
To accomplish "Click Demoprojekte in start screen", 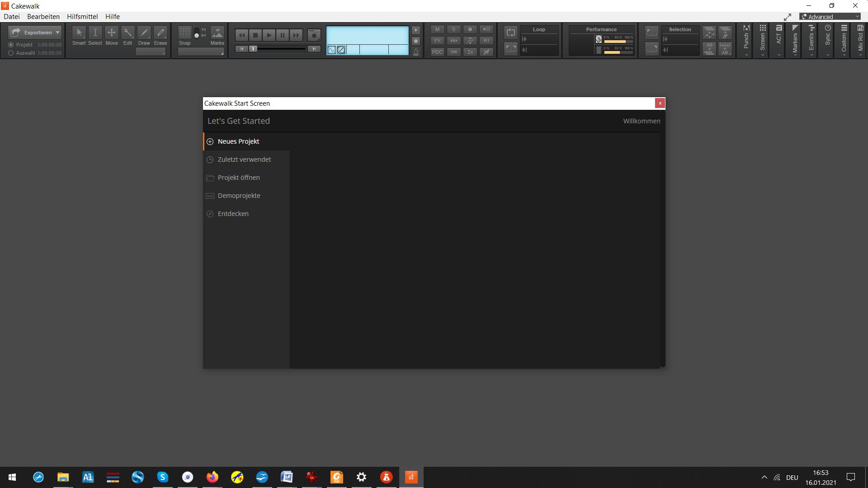I will click(x=239, y=196).
